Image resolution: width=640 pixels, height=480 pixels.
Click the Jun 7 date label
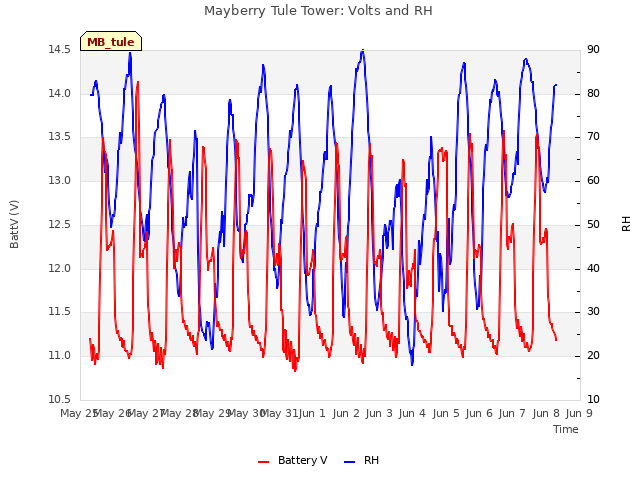512,413
